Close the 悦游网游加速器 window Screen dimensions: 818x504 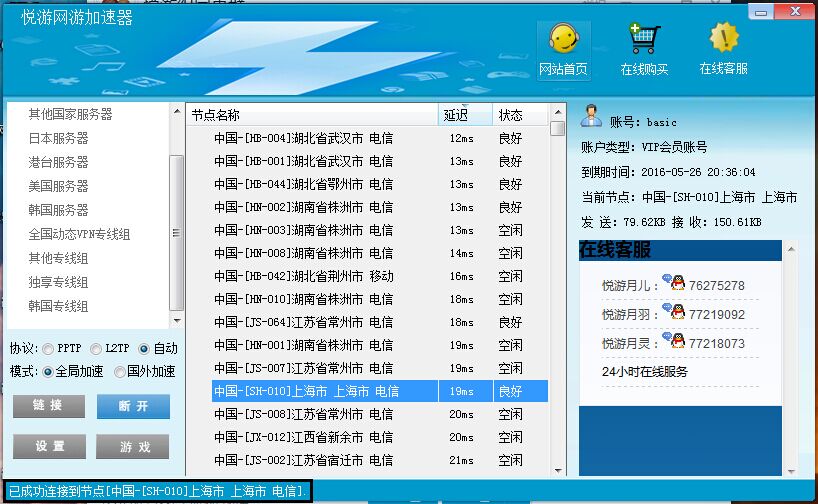[795, 11]
